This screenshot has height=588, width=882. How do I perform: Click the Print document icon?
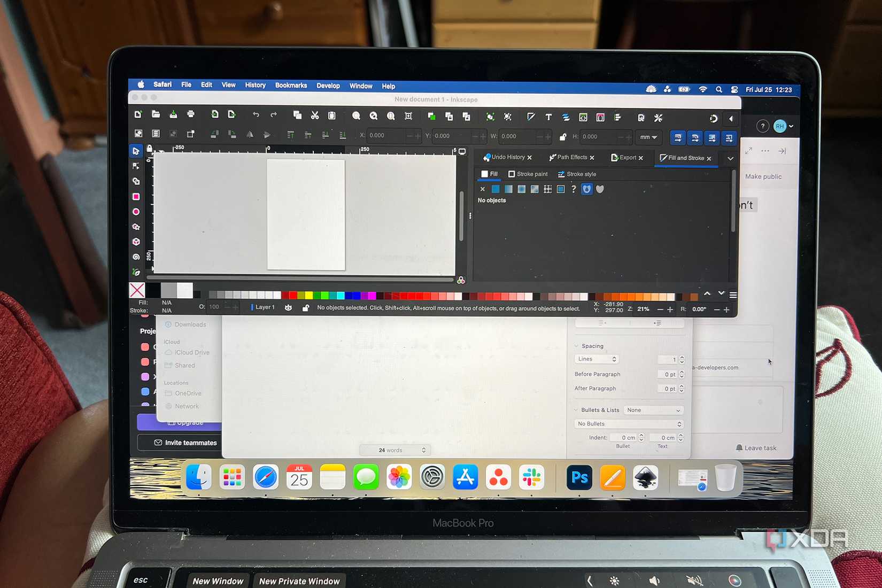(x=191, y=114)
